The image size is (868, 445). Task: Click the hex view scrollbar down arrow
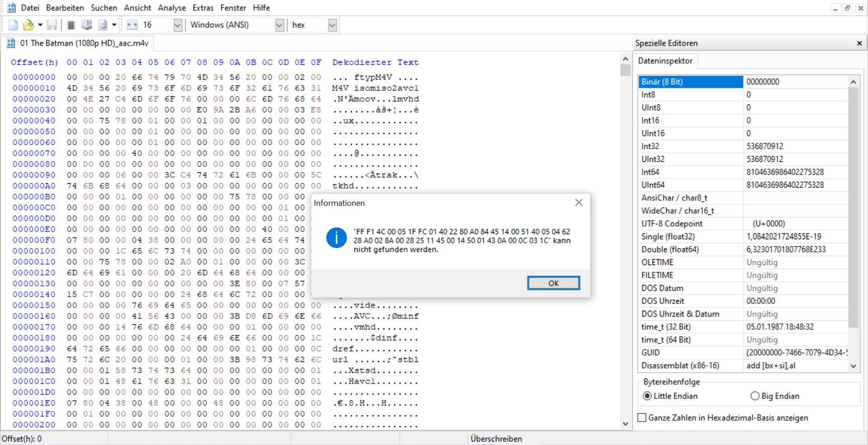[x=626, y=424]
